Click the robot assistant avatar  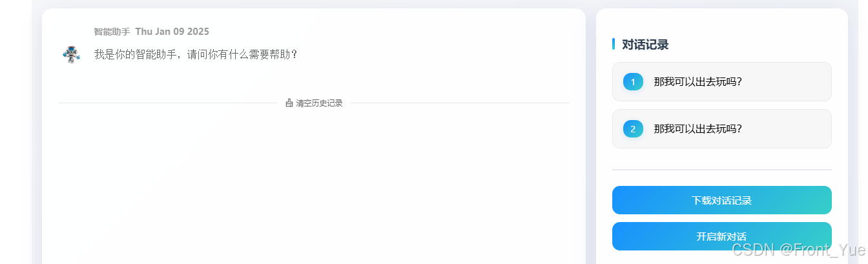(72, 55)
